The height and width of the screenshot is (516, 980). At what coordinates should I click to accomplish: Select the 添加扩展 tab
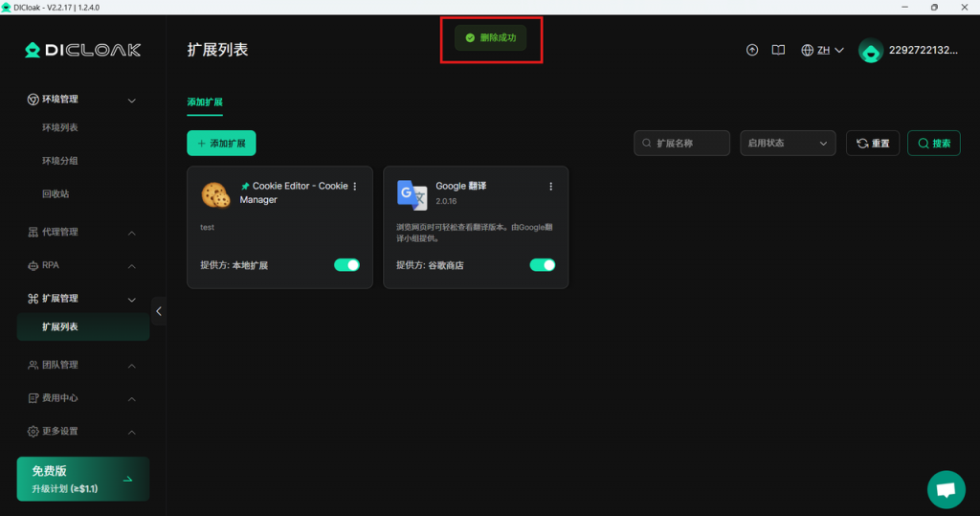(205, 102)
